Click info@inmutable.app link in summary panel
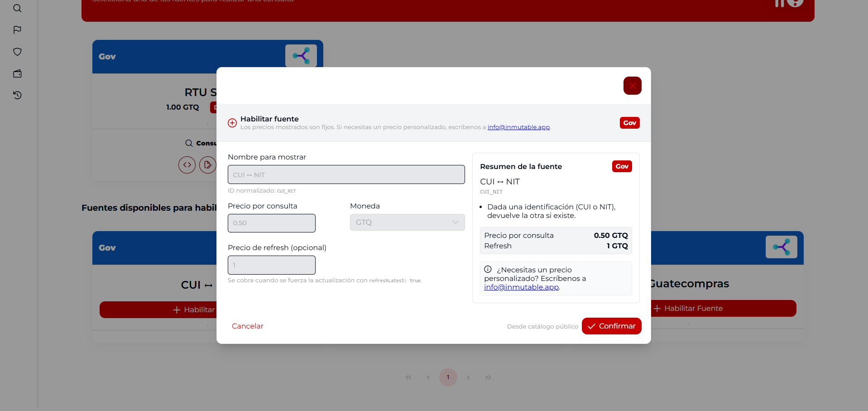Viewport: 868px width, 411px height. 521,287
